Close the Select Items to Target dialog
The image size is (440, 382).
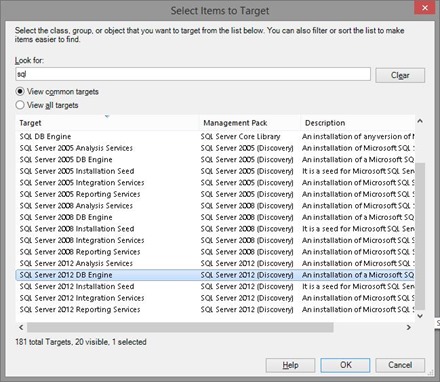click(425, 8)
